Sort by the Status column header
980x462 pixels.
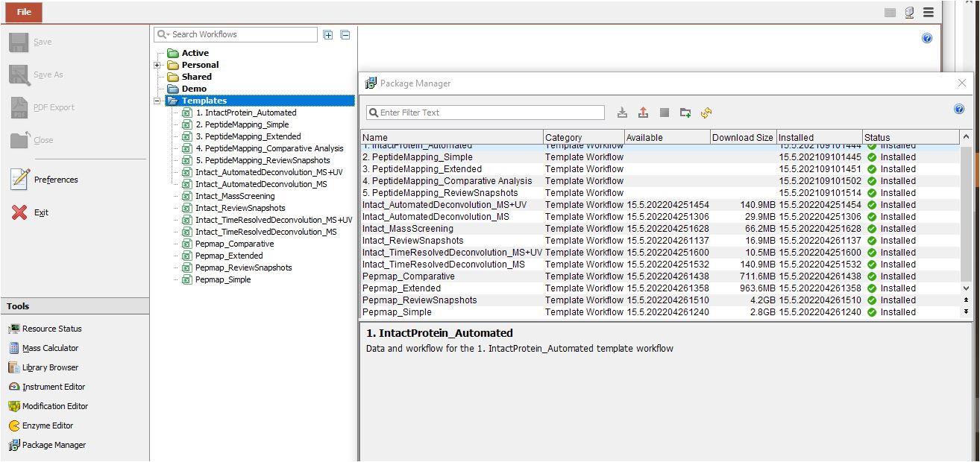(x=911, y=137)
